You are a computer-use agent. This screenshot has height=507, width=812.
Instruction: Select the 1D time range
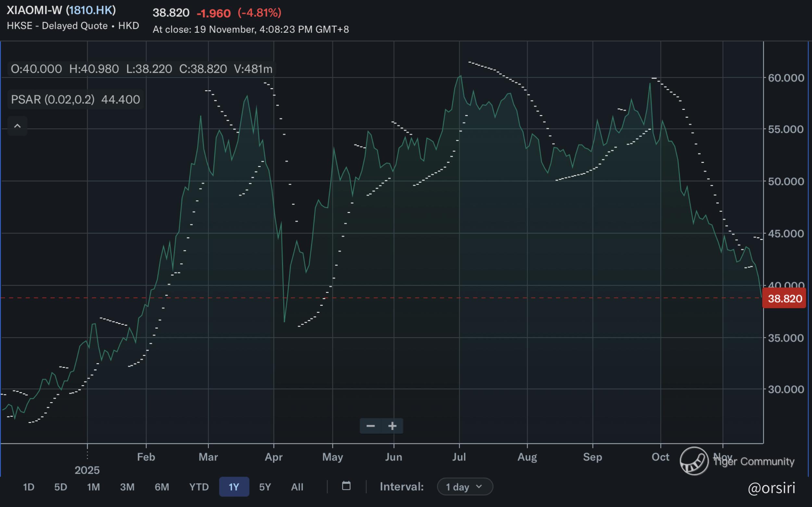pos(29,487)
